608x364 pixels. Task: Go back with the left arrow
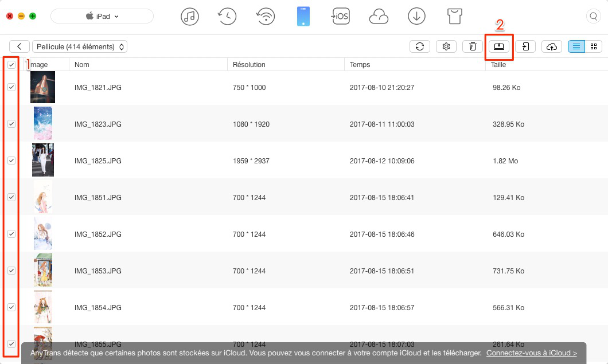(19, 46)
